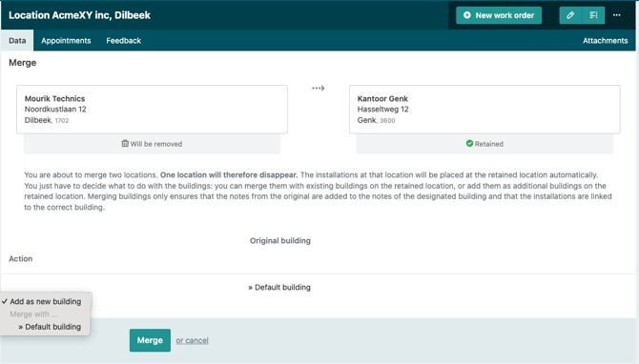Click the plus icon in New work order button
Screen dimensions: 639x364
467,15
